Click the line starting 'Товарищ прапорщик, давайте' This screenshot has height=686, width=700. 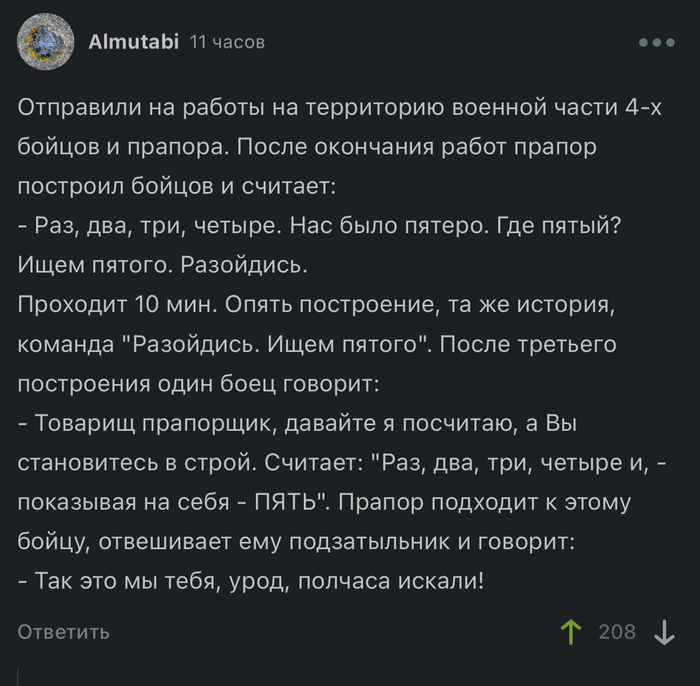click(x=297, y=423)
